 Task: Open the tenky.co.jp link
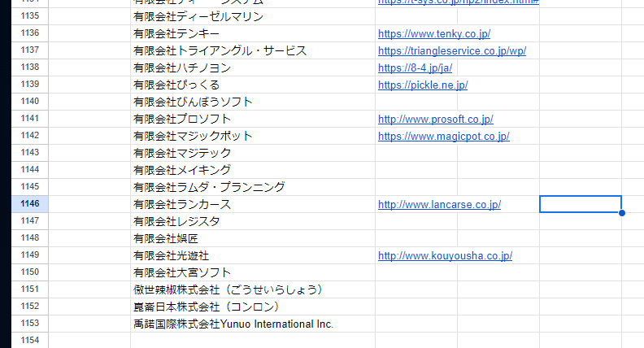pyautogui.click(x=434, y=33)
